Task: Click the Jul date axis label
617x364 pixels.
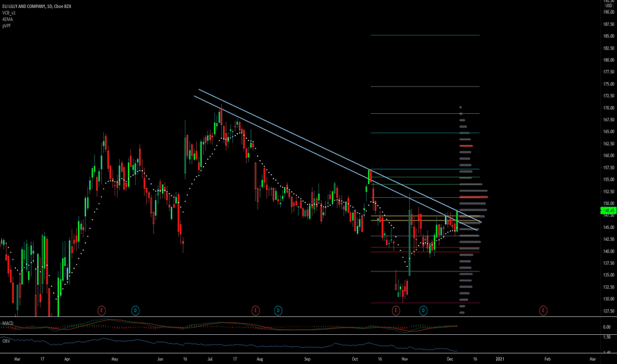Action: [210, 359]
